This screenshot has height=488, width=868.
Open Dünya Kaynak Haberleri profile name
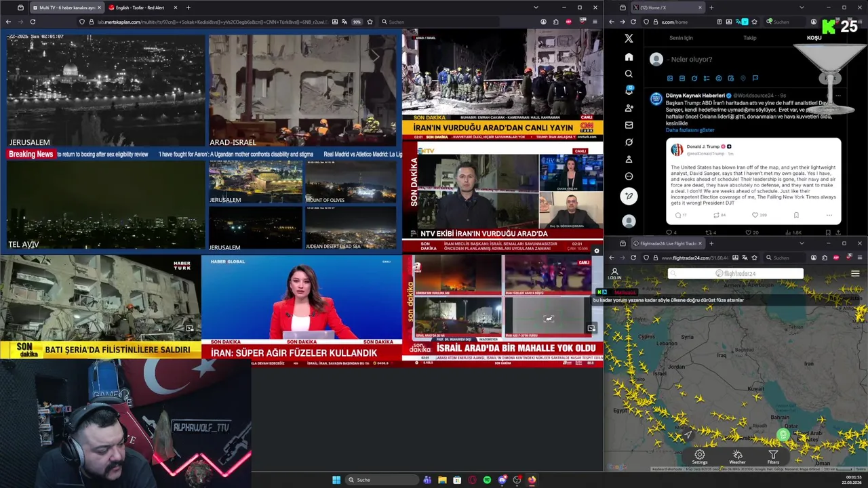click(x=695, y=96)
